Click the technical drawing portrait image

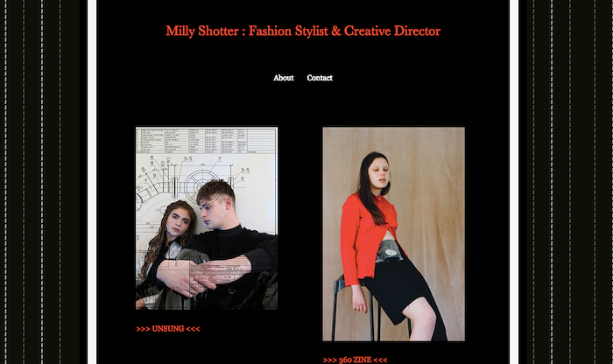point(207,218)
